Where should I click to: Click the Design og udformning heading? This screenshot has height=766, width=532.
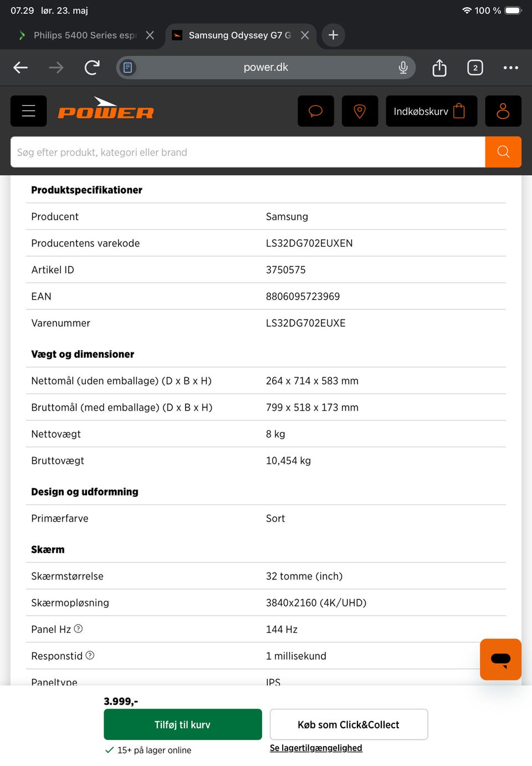coord(85,491)
